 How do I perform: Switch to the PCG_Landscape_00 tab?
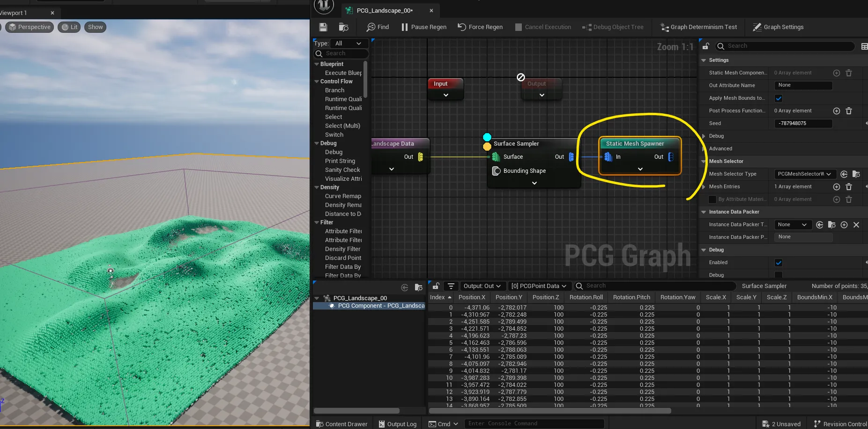[x=385, y=10]
